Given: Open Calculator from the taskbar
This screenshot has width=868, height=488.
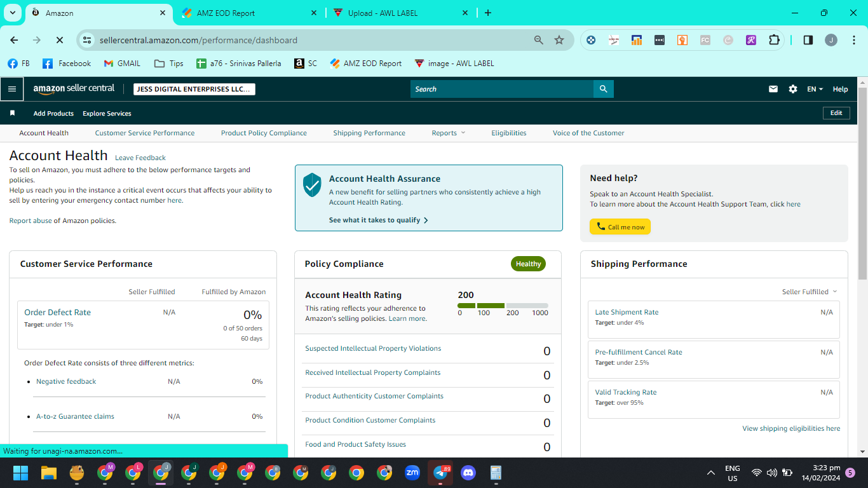Looking at the screenshot, I should click(x=496, y=473).
